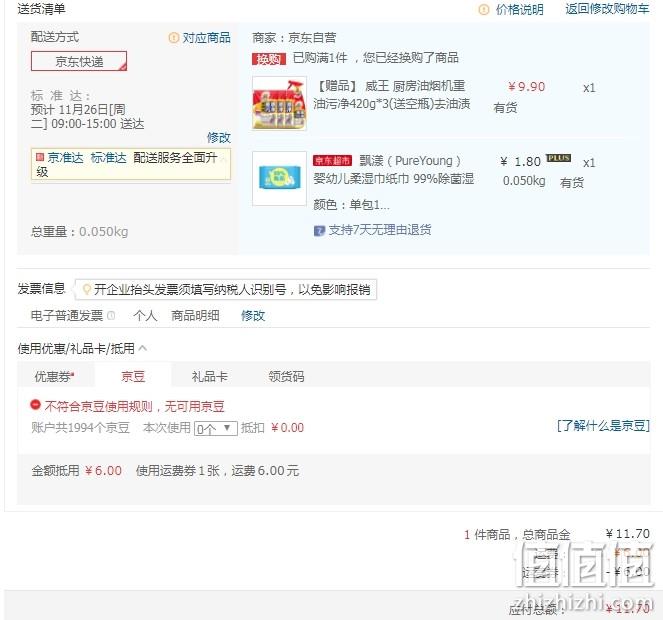
Task: Click the 换购 red tag
Action: click(x=269, y=59)
